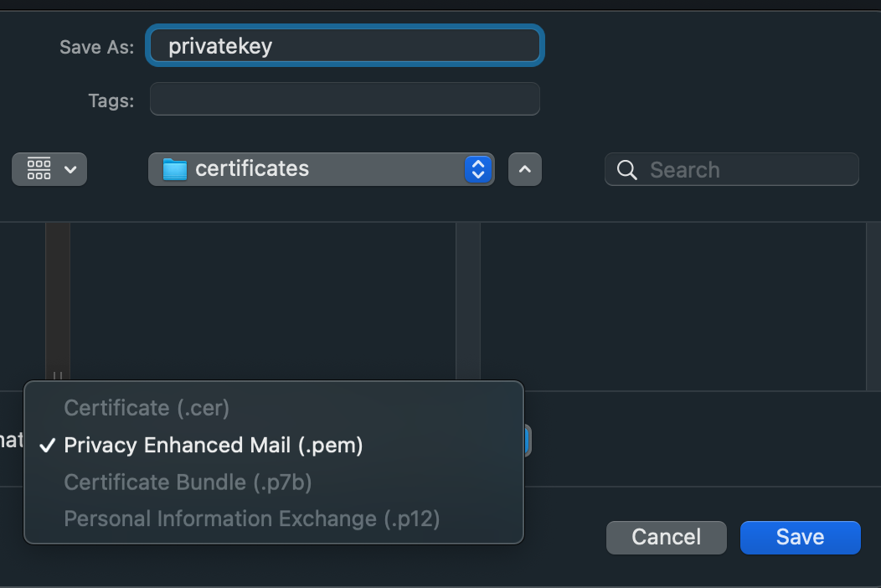The height and width of the screenshot is (588, 881).
Task: Click the blue Save button
Action: [x=800, y=538]
